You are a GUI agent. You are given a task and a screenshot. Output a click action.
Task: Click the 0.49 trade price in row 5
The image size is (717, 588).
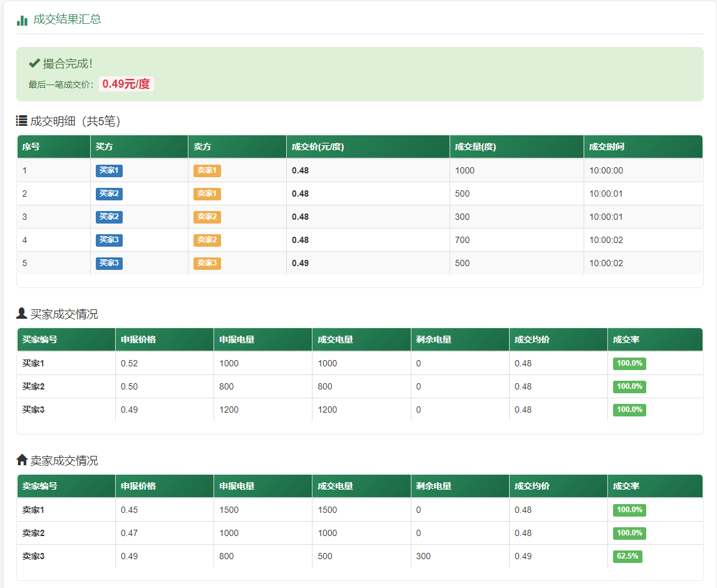pos(300,263)
